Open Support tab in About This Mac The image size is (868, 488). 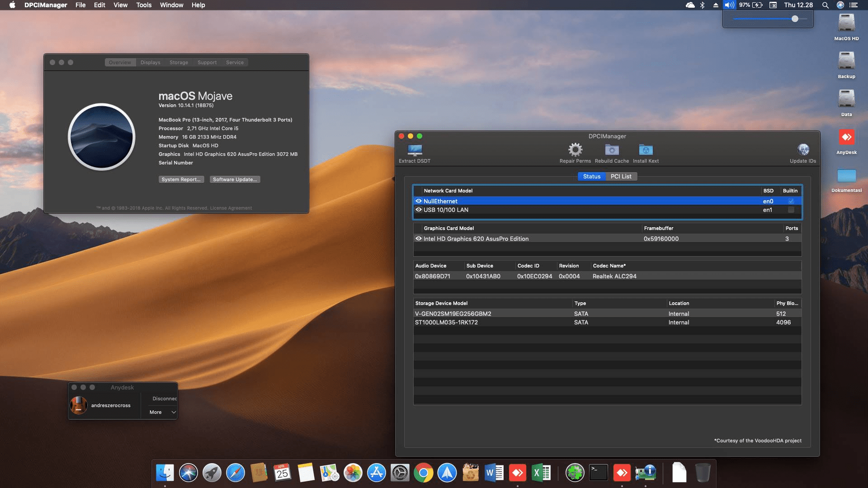207,62
